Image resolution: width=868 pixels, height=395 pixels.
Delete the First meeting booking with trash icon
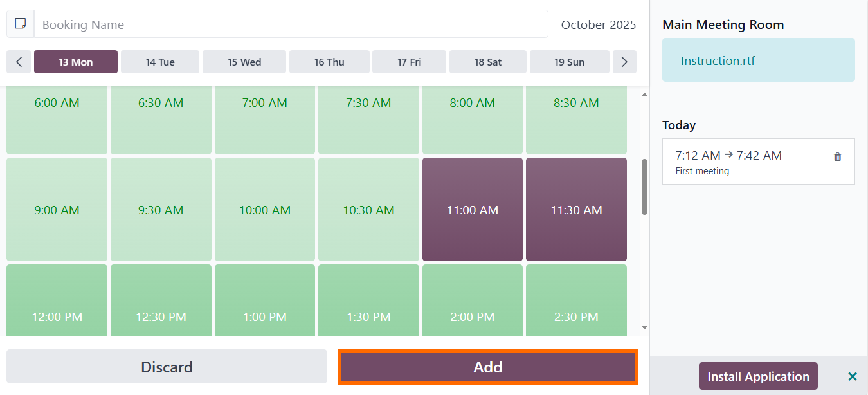pyautogui.click(x=837, y=156)
